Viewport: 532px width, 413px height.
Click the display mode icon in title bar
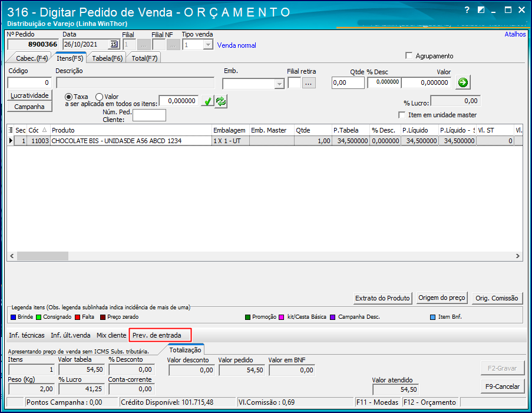tap(481, 10)
